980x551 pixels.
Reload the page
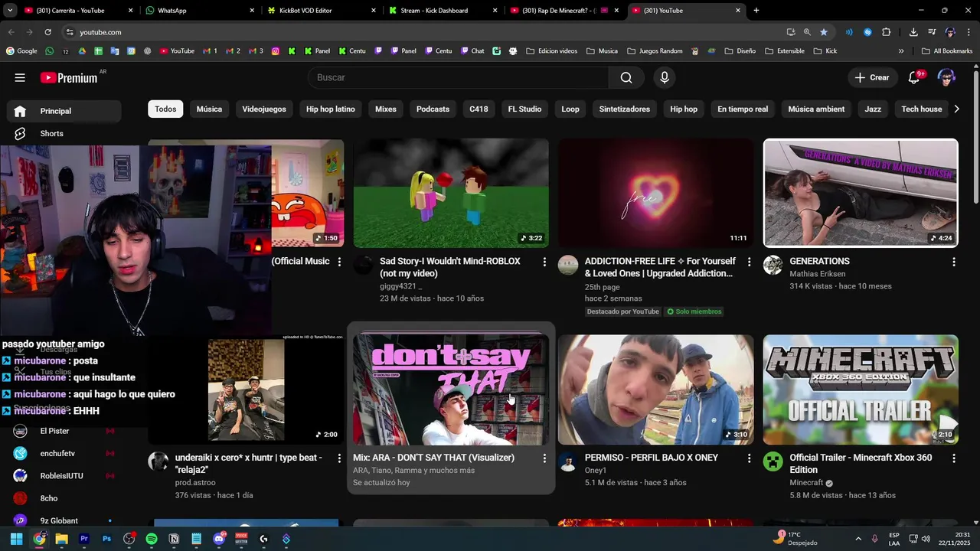(47, 32)
